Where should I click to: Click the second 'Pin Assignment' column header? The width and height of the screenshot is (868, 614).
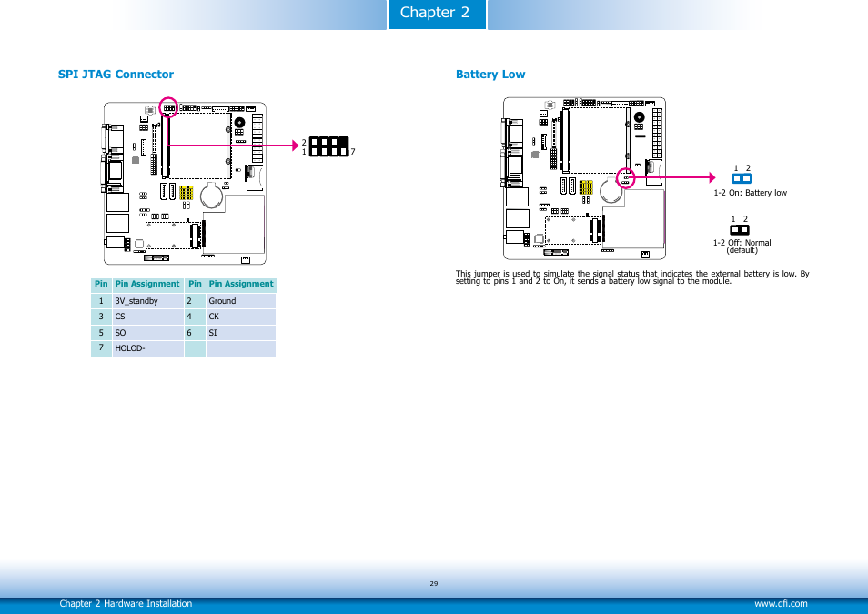pos(241,285)
